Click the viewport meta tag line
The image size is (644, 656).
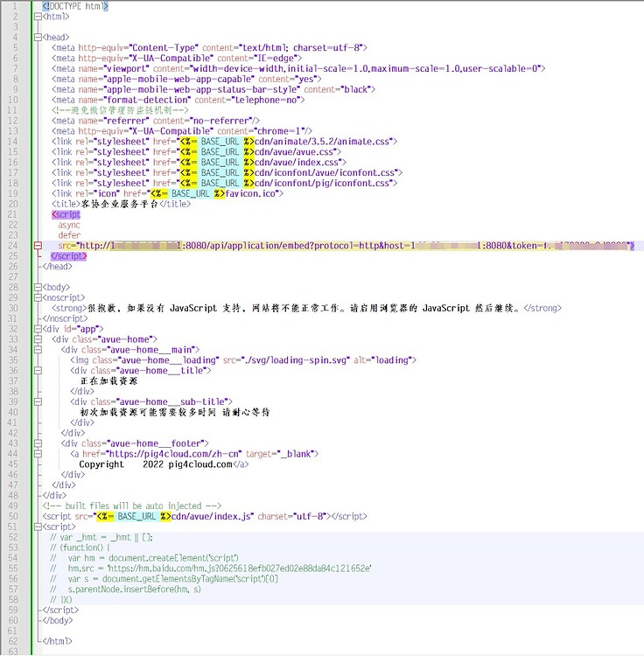tap(298, 69)
